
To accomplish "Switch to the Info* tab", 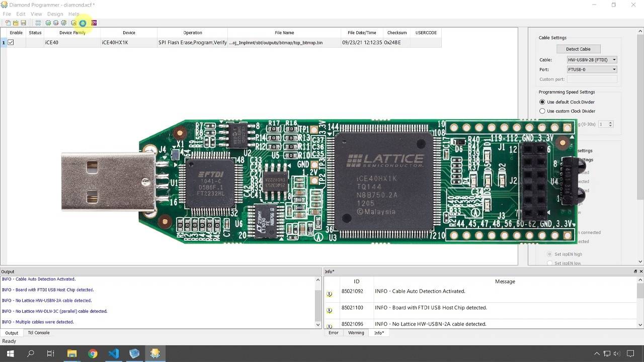I will [x=379, y=333].
